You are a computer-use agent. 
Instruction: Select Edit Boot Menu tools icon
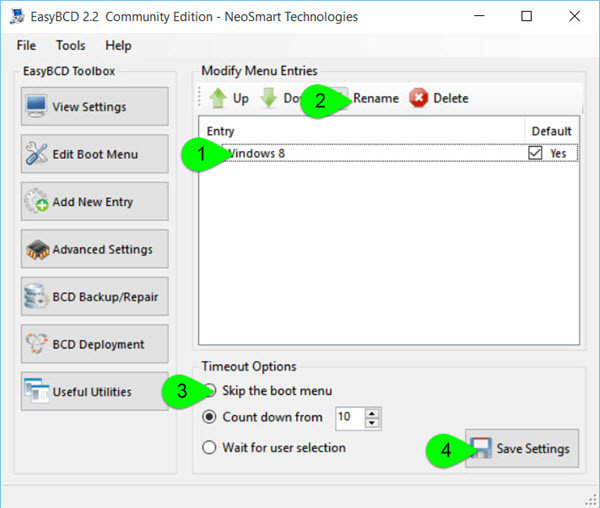pos(36,153)
